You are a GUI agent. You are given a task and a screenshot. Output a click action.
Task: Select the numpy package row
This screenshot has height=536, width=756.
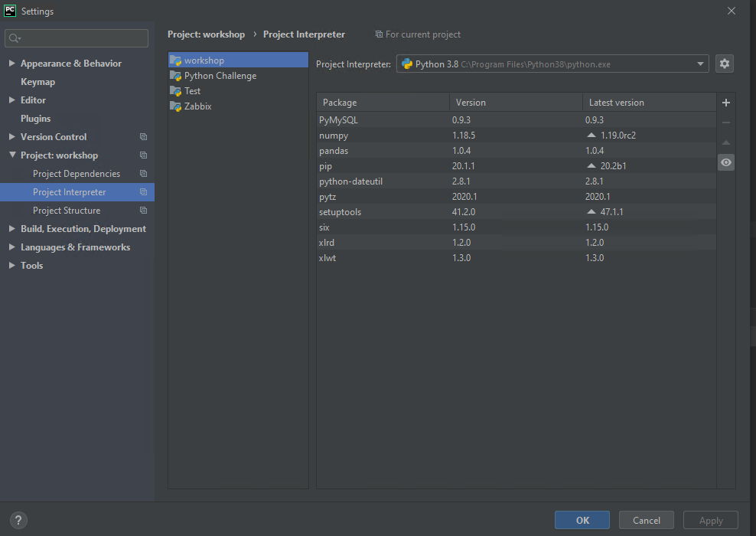point(516,135)
